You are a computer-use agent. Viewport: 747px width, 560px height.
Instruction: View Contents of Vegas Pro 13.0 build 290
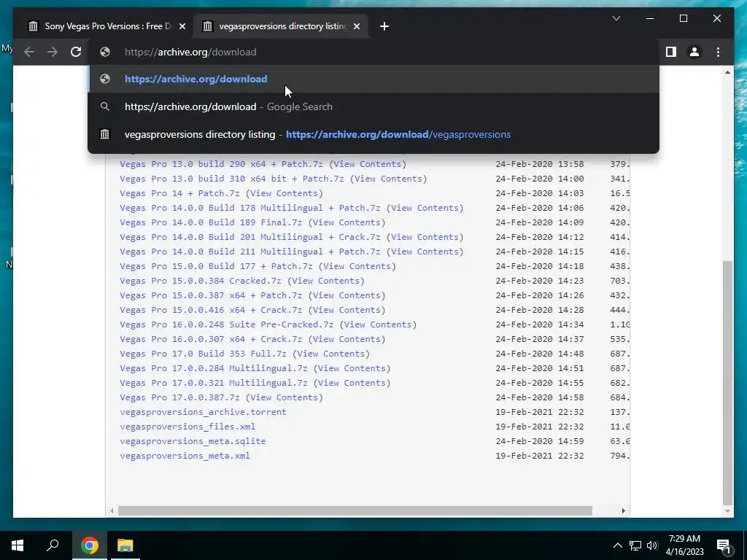coord(368,164)
